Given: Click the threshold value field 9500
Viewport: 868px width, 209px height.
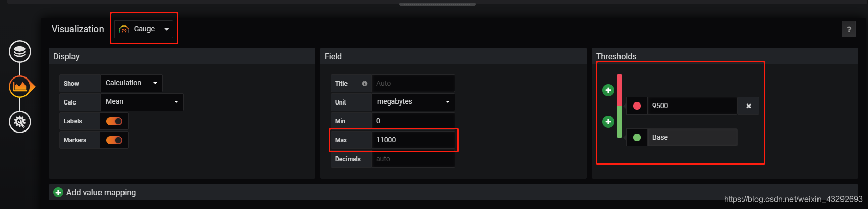Looking at the screenshot, I should (692, 106).
